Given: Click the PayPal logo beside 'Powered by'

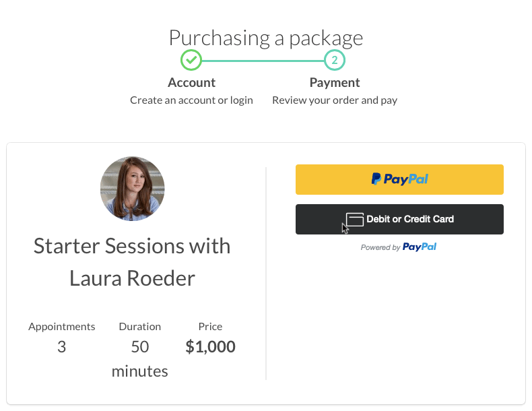Looking at the screenshot, I should (420, 247).
